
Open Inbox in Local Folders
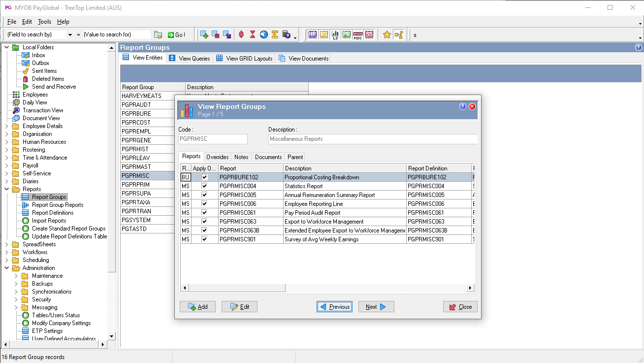[x=38, y=55]
